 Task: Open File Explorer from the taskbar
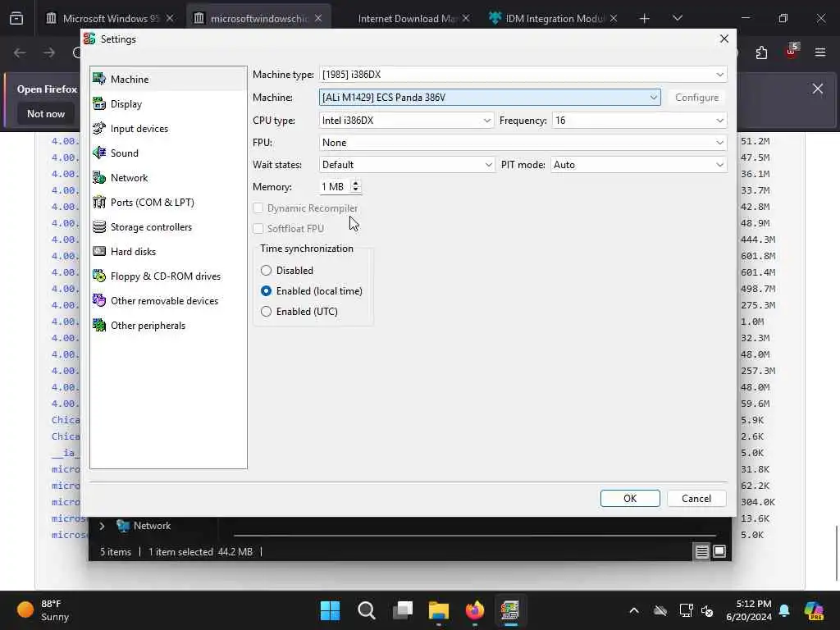pos(439,610)
